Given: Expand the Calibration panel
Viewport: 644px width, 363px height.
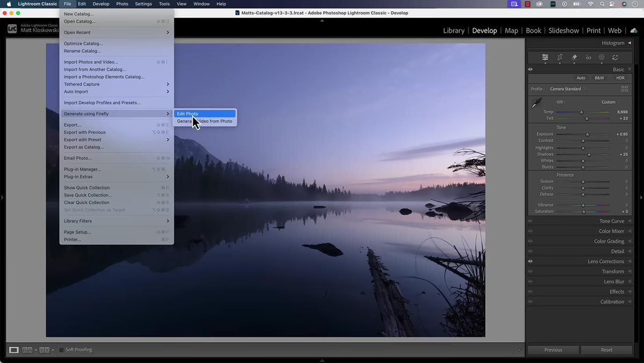Looking at the screenshot, I should click(x=630, y=302).
